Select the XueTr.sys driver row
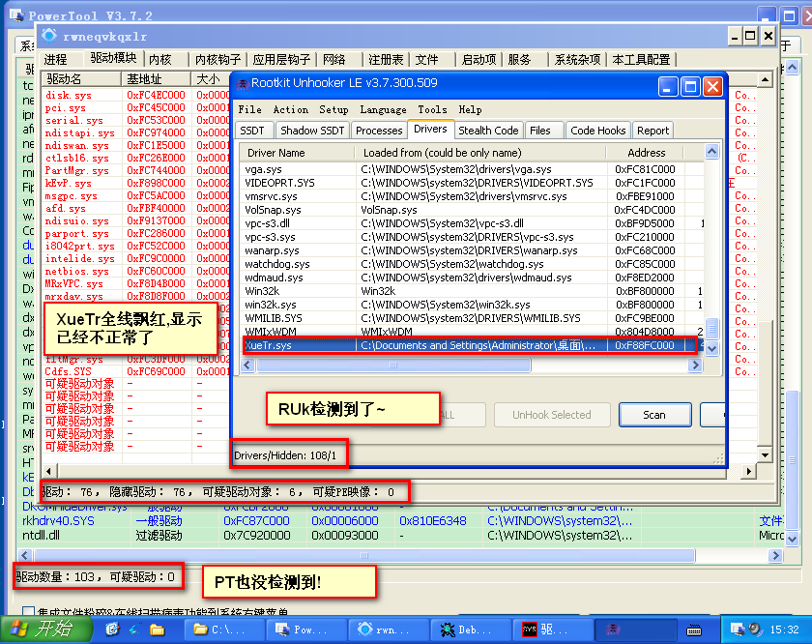The image size is (812, 644). point(470,345)
